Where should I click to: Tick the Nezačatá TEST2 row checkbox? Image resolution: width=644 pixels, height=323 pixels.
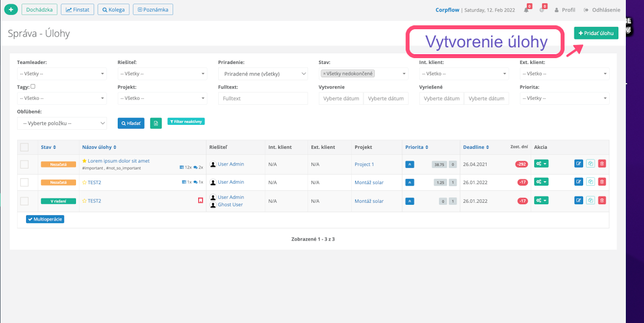point(24,182)
